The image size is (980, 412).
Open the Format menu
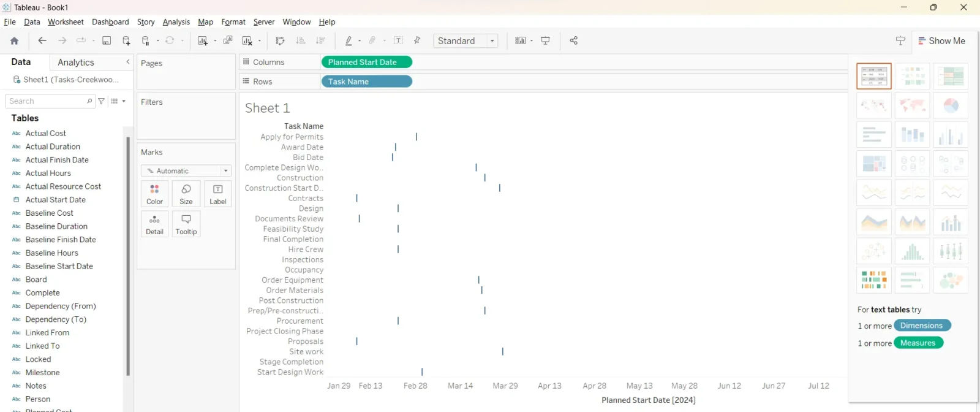point(233,22)
